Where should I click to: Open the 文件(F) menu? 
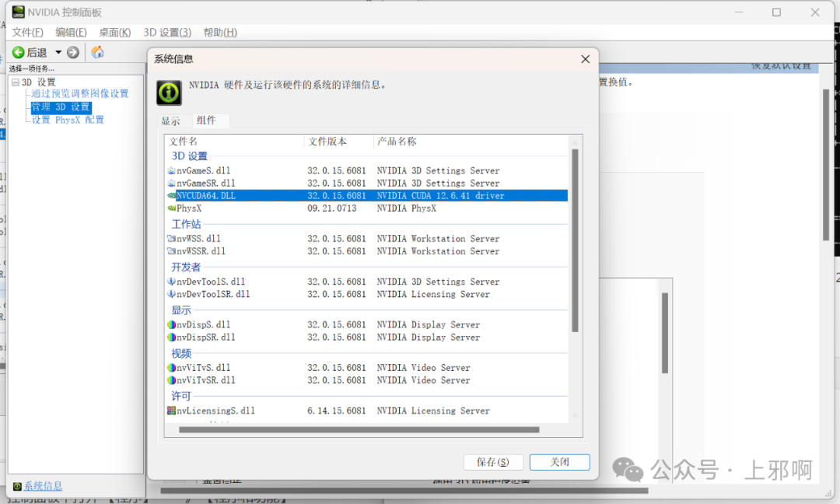[x=27, y=32]
